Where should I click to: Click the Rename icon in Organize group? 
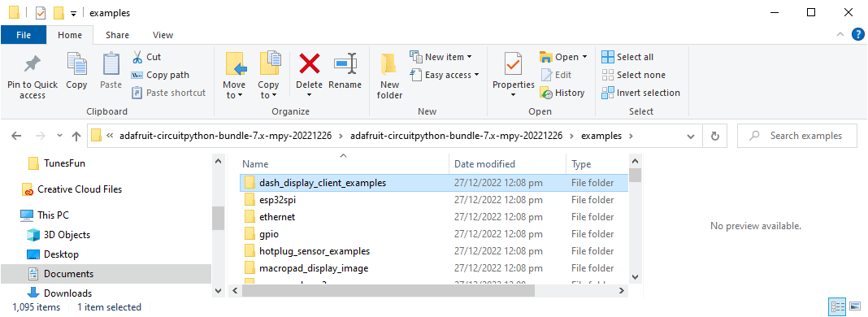coord(345,64)
